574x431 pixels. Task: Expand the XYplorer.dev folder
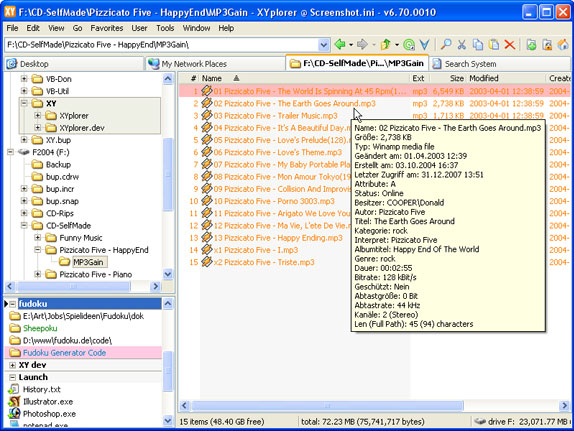[37, 128]
